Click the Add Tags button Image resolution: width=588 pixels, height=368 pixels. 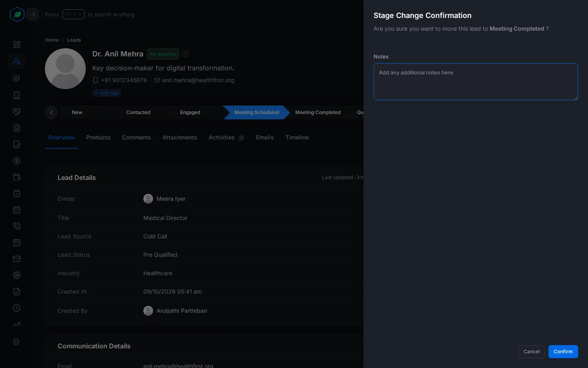[107, 93]
